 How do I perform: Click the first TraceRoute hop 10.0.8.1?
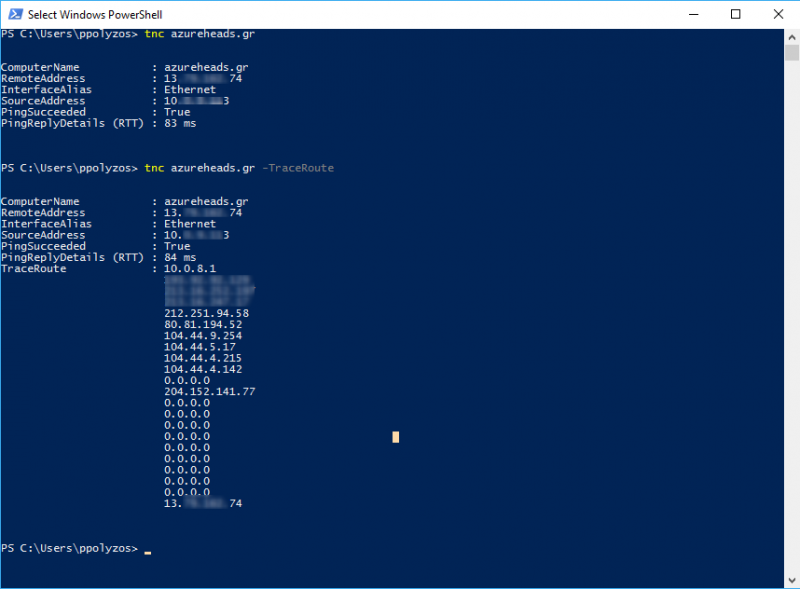click(190, 268)
